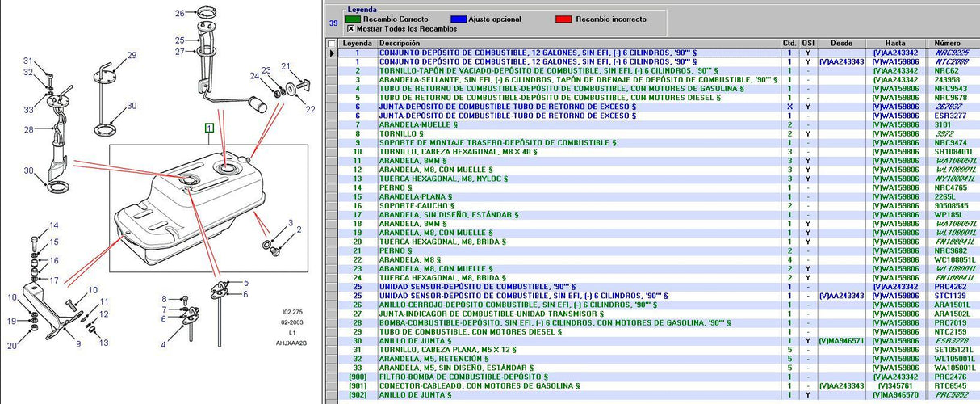Click the green callout box numbered 1
This screenshot has width=980, height=404.
[x=208, y=128]
